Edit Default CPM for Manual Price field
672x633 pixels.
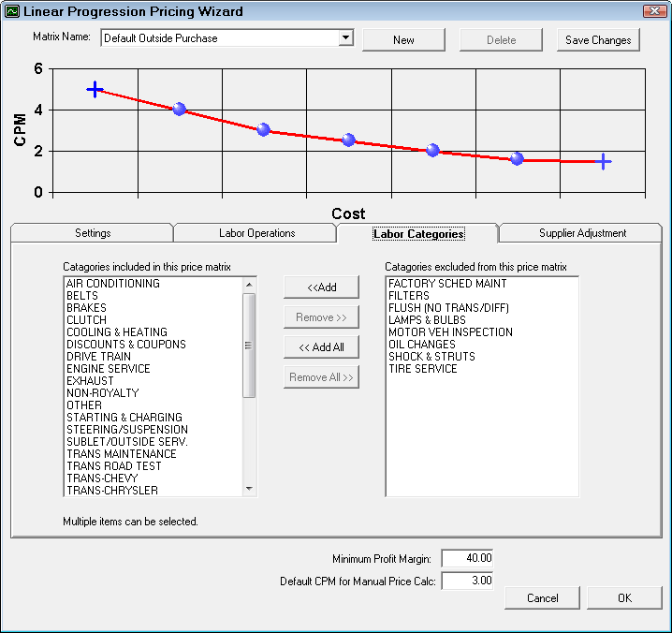pyautogui.click(x=467, y=581)
